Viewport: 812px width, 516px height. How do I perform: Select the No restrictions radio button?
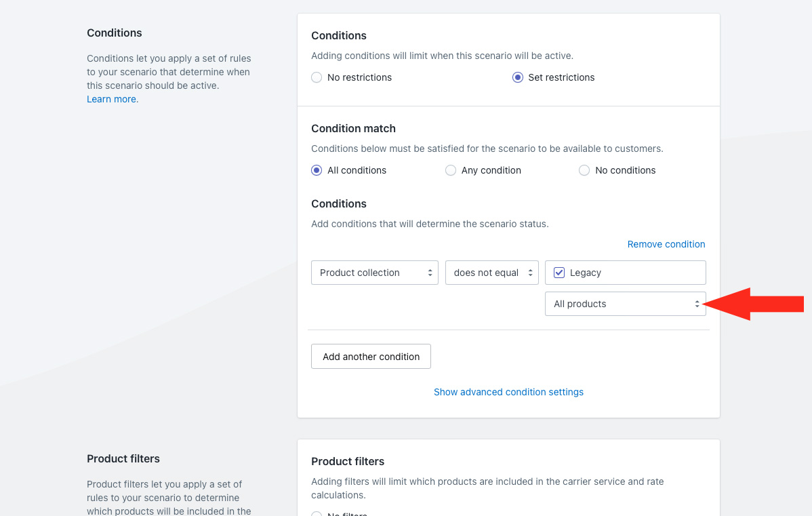pos(317,77)
